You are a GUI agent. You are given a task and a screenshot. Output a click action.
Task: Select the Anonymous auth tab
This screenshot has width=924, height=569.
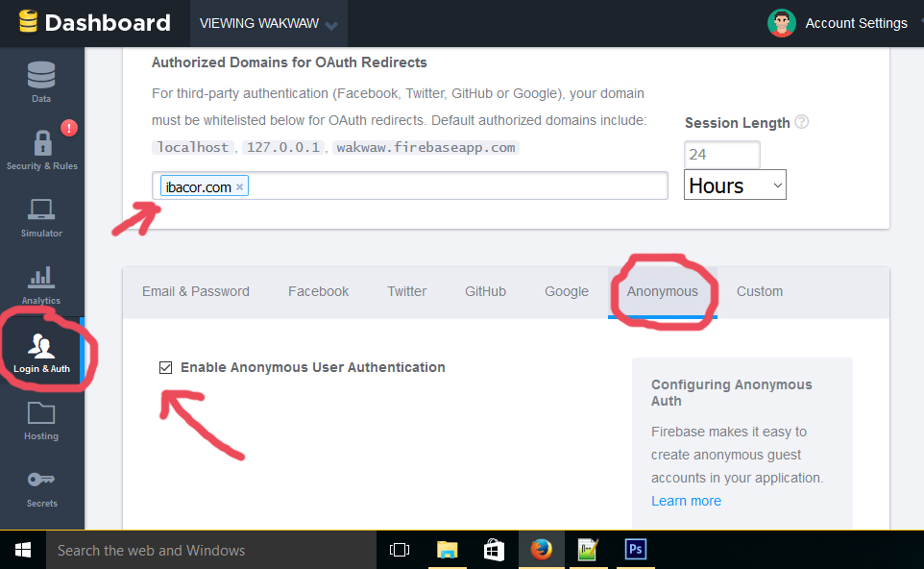(x=663, y=292)
